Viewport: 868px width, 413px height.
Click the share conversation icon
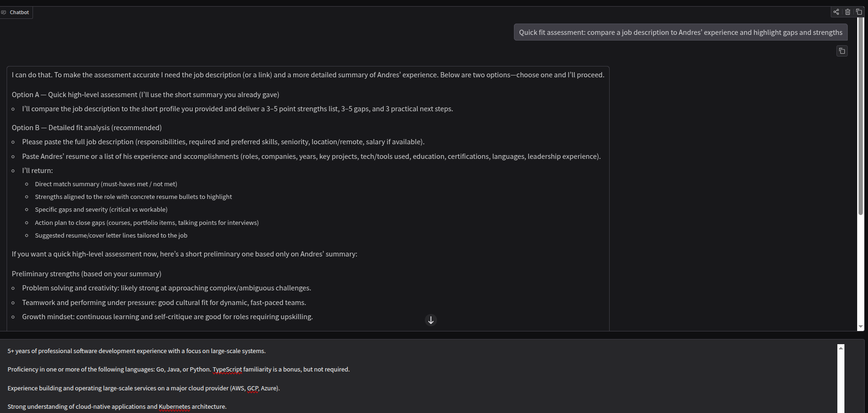[836, 12]
